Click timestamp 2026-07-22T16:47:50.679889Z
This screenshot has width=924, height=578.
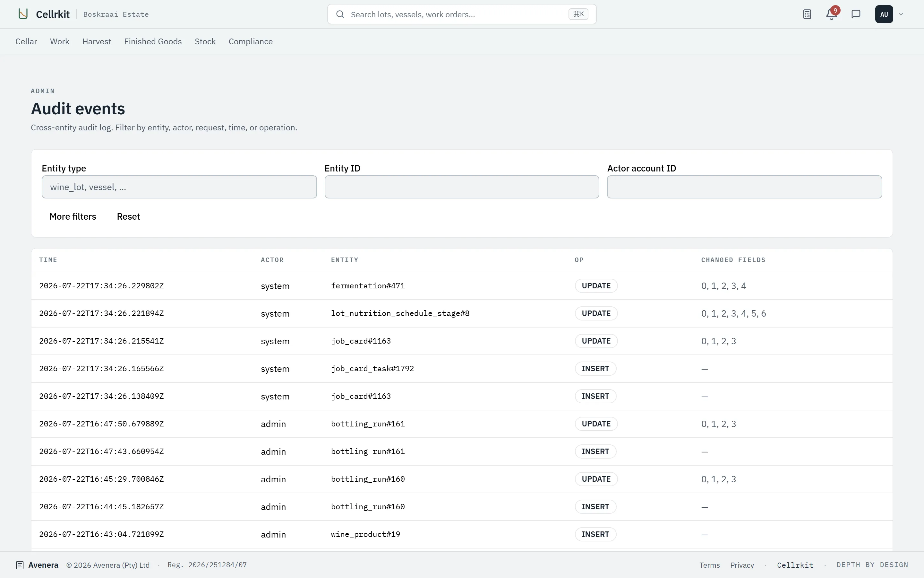click(101, 424)
